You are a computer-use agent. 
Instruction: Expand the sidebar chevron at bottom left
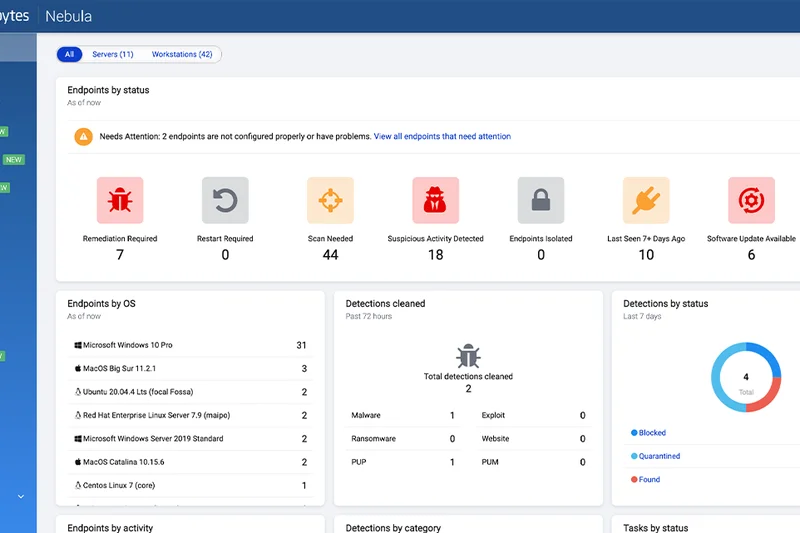(x=21, y=496)
